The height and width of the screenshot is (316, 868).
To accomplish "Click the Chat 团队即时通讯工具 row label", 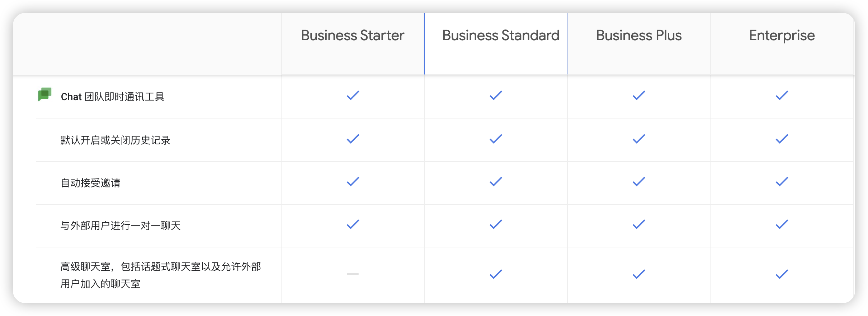I will point(112,97).
